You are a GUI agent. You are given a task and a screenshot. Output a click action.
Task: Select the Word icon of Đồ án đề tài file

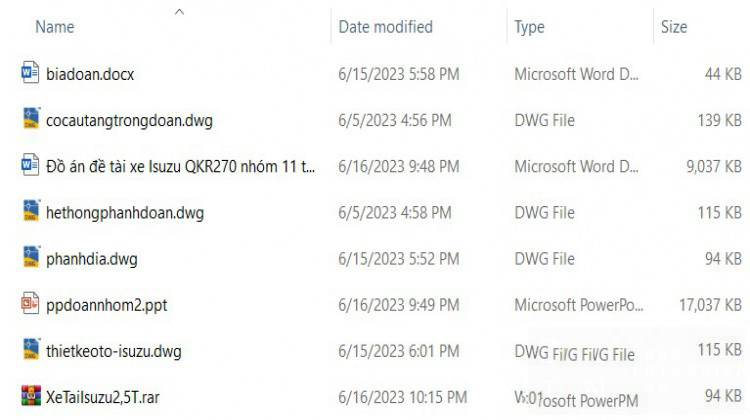30,165
